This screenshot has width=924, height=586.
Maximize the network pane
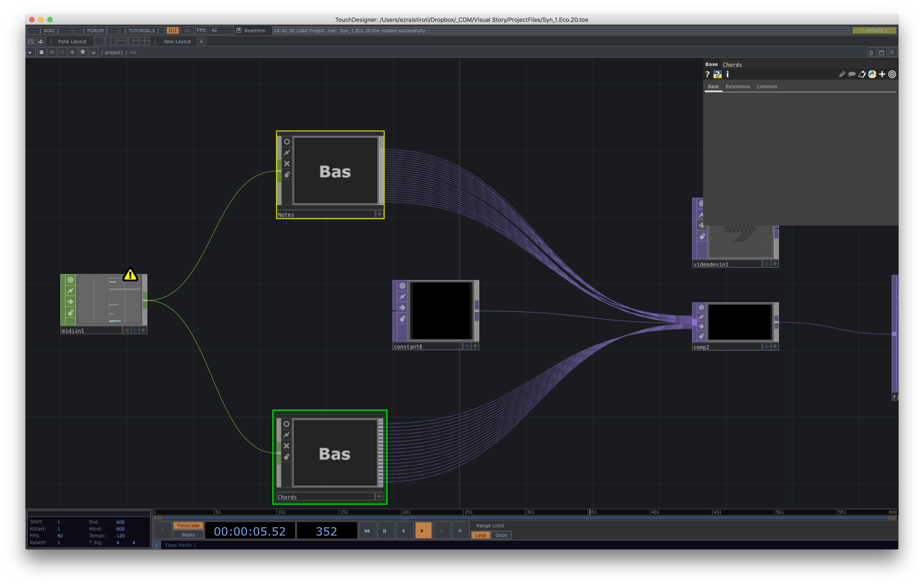881,53
